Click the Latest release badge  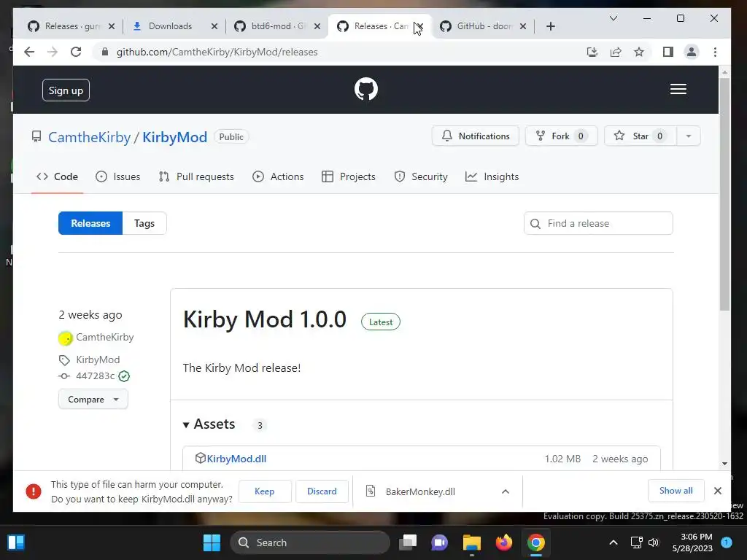(381, 322)
